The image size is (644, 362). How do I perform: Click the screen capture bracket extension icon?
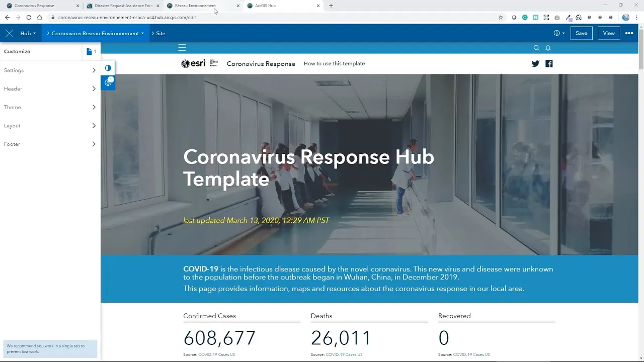click(x=546, y=17)
